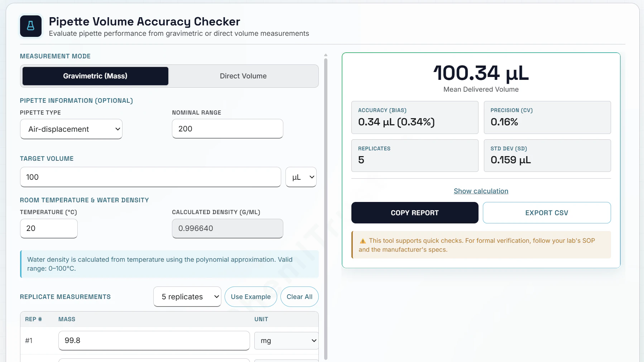Select the Precision (CV) value 0.16%

pos(504,122)
